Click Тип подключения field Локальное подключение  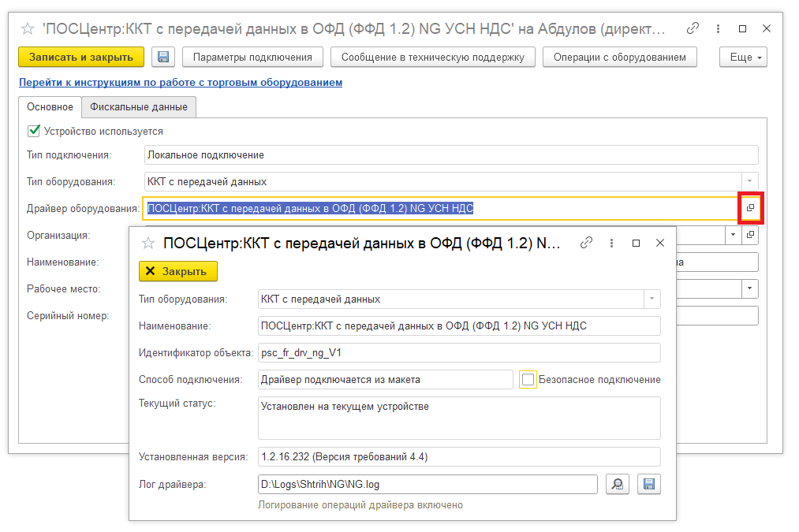[451, 154]
